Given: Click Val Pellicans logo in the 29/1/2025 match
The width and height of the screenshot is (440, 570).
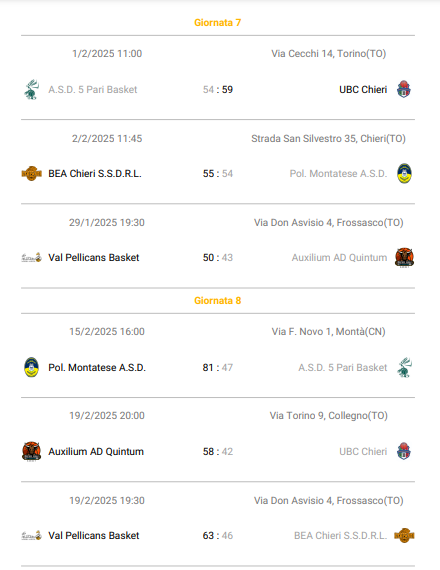Looking at the screenshot, I should coord(32,257).
